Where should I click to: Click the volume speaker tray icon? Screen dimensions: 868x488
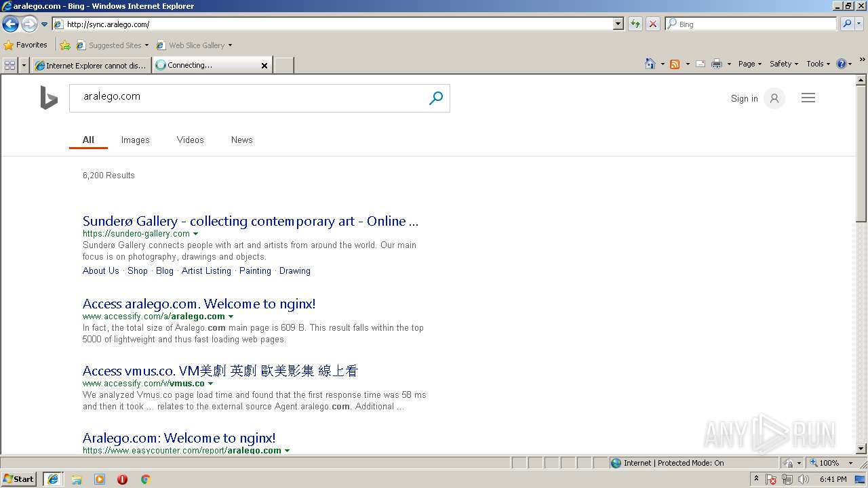(x=803, y=479)
